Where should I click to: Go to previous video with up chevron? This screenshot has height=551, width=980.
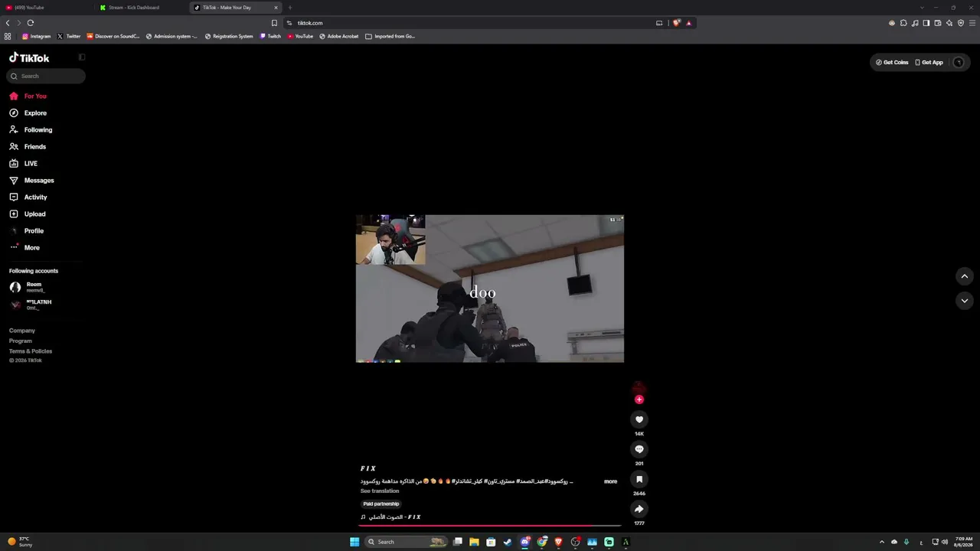(x=965, y=276)
